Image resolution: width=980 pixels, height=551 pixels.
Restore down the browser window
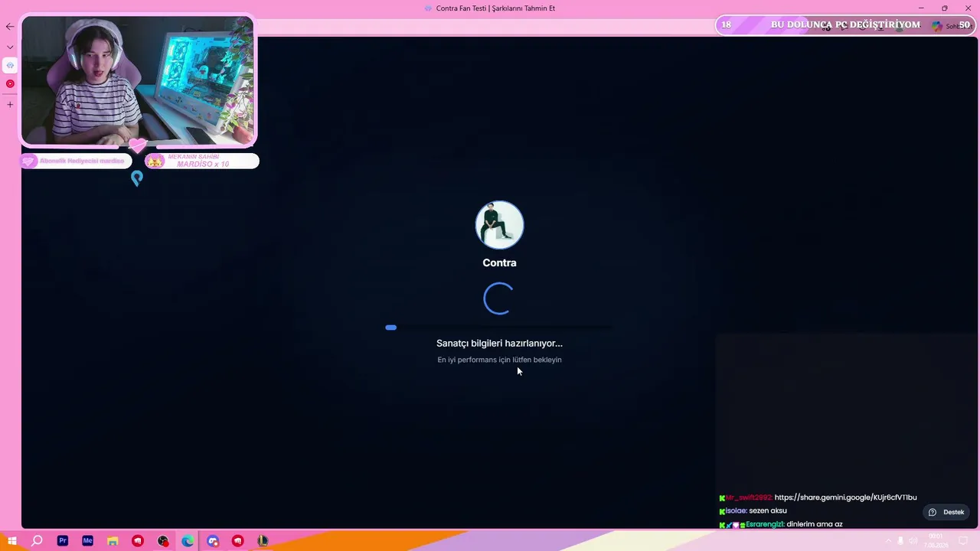(x=945, y=8)
